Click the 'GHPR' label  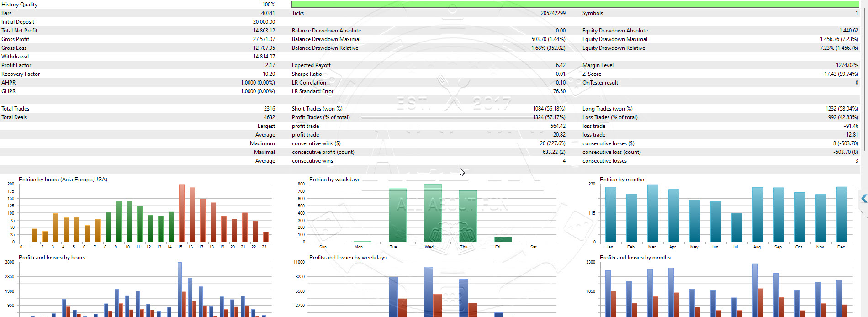pyautogui.click(x=9, y=91)
